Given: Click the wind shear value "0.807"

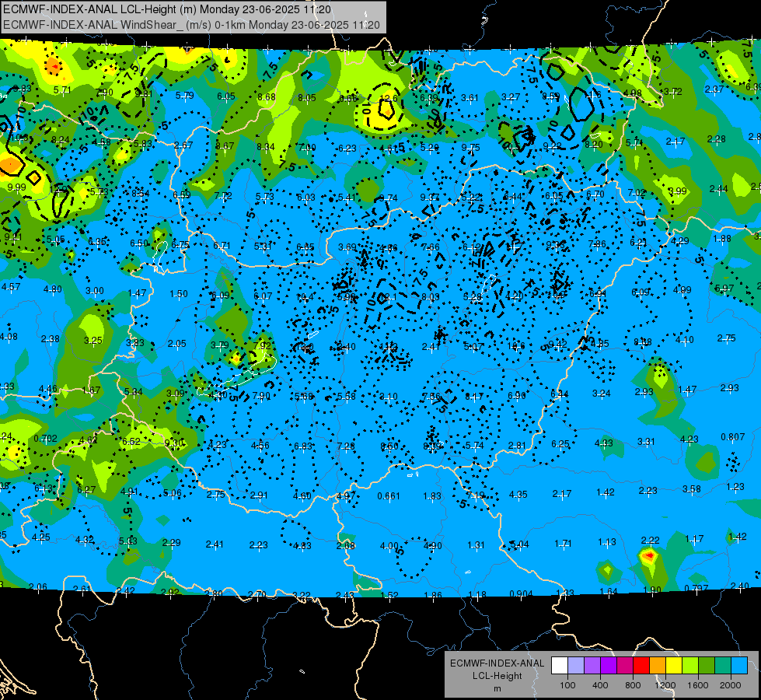Looking at the screenshot, I should tap(733, 436).
